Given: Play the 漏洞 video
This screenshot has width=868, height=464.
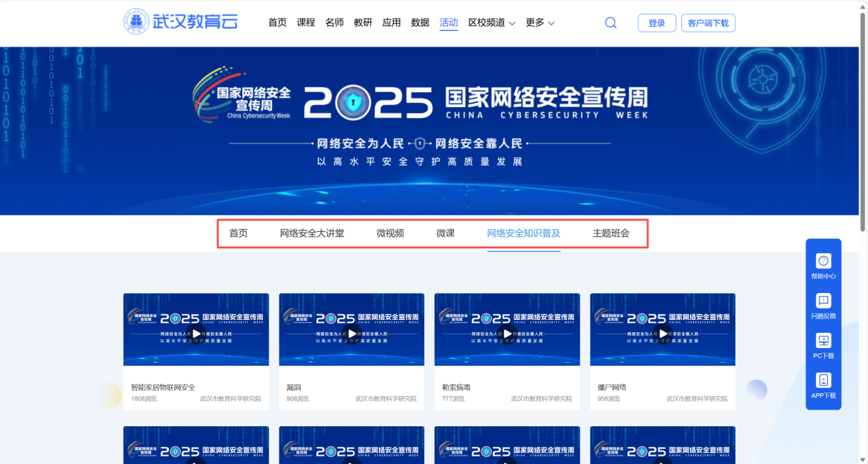Looking at the screenshot, I should point(352,334).
